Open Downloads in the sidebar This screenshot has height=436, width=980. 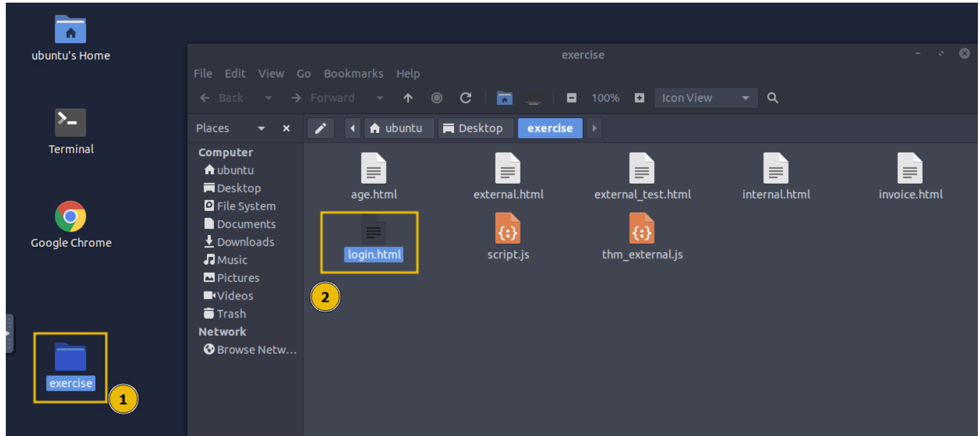pos(239,242)
